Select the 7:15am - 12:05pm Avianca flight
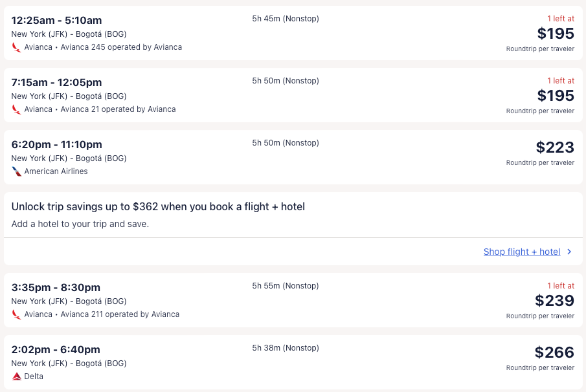The height and width of the screenshot is (392, 586). (56, 83)
